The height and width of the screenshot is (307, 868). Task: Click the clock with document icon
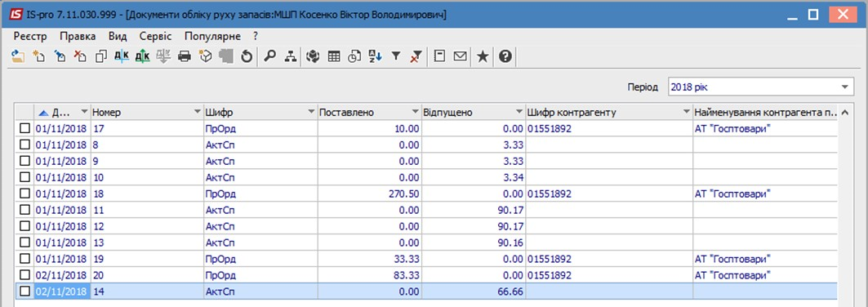pyautogui.click(x=354, y=56)
